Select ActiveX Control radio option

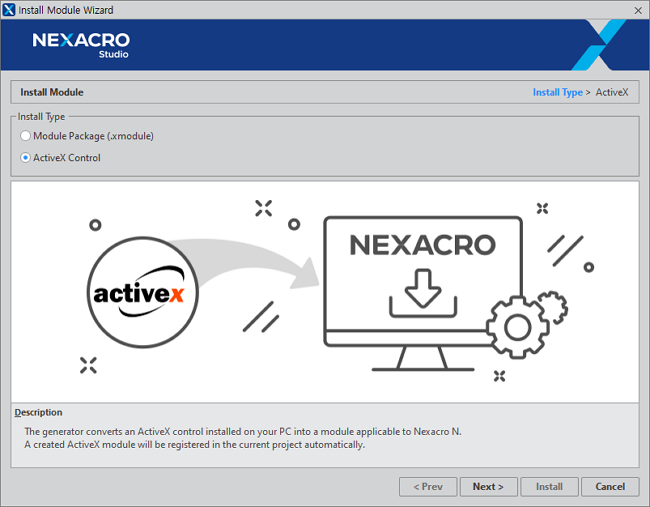[26, 158]
